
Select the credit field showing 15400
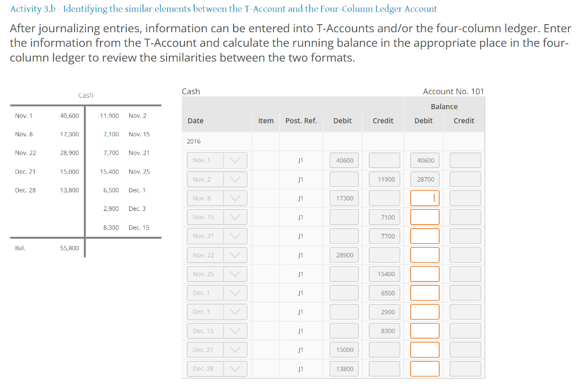[x=384, y=274]
